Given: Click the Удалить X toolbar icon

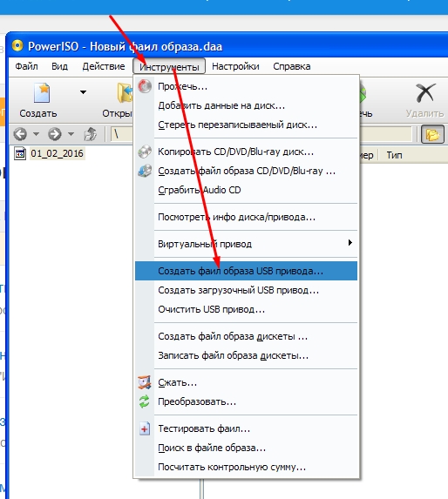Looking at the screenshot, I should point(425,93).
